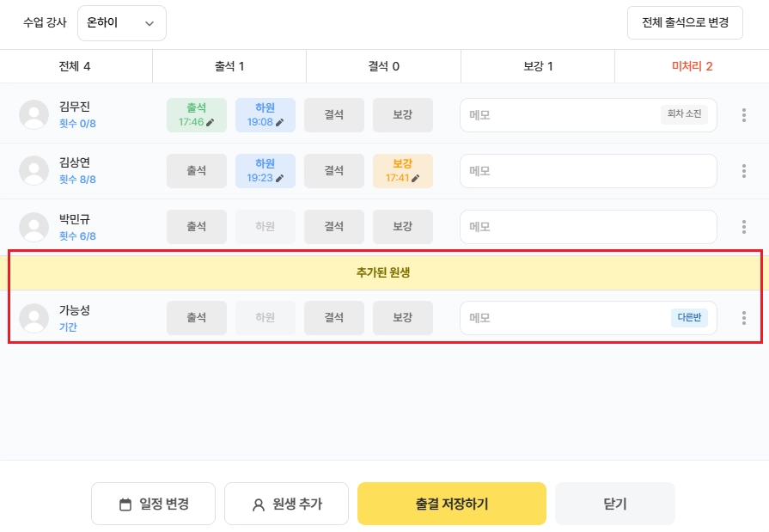Click the 원생 추가 button

pyautogui.click(x=286, y=504)
